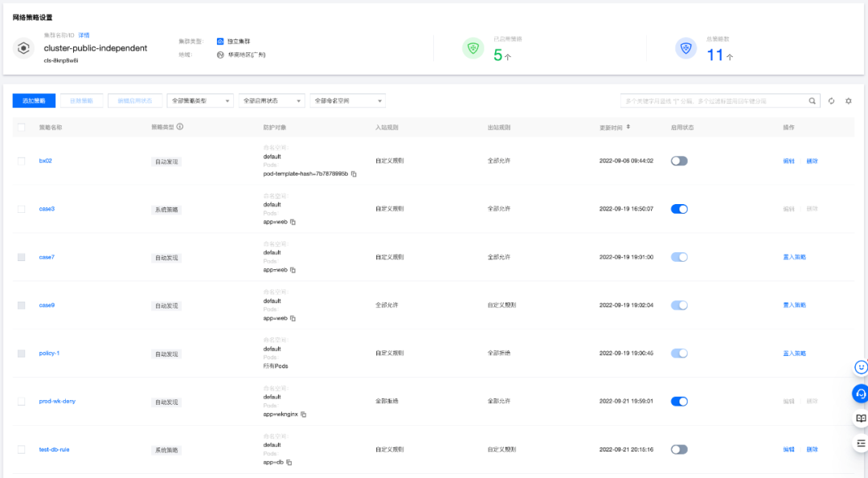
Task: Click 置入策略 link for case7
Action: (794, 257)
